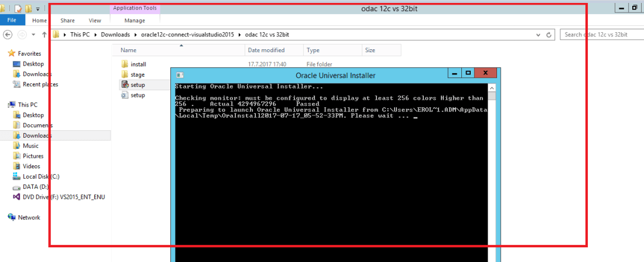644x262 pixels.
Task: Click Properties icon in quick access toolbar
Action: coord(18,8)
